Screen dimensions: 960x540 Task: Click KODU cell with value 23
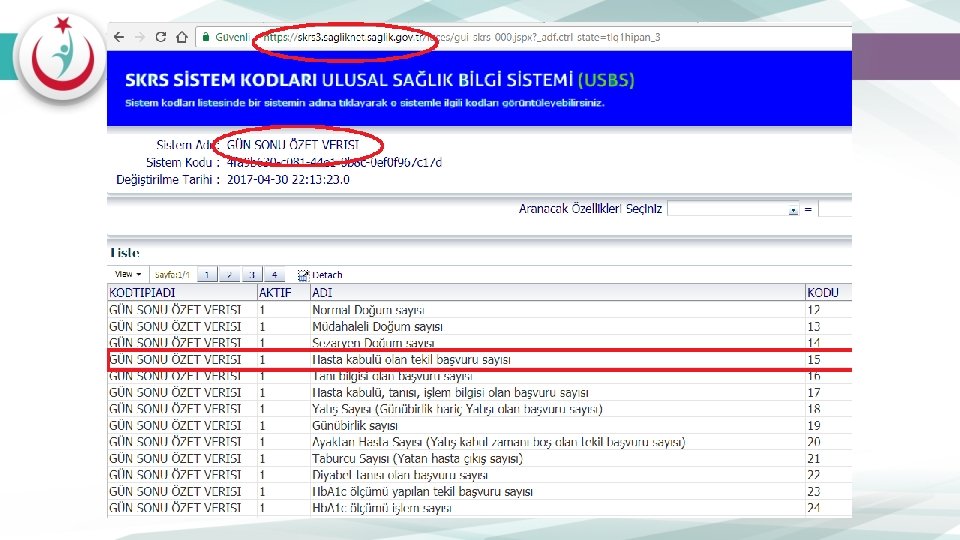828,492
